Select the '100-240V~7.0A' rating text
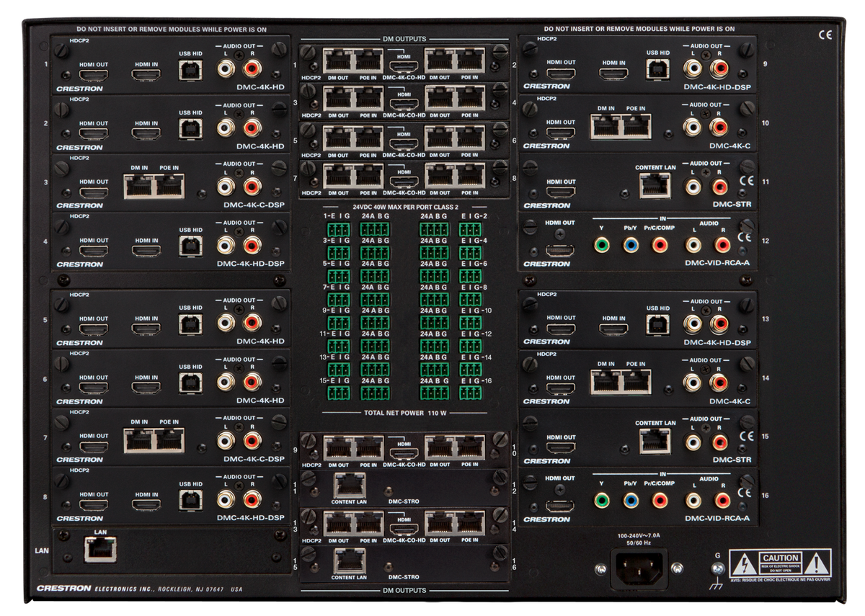This screenshot has height=616, width=865. coord(639,535)
